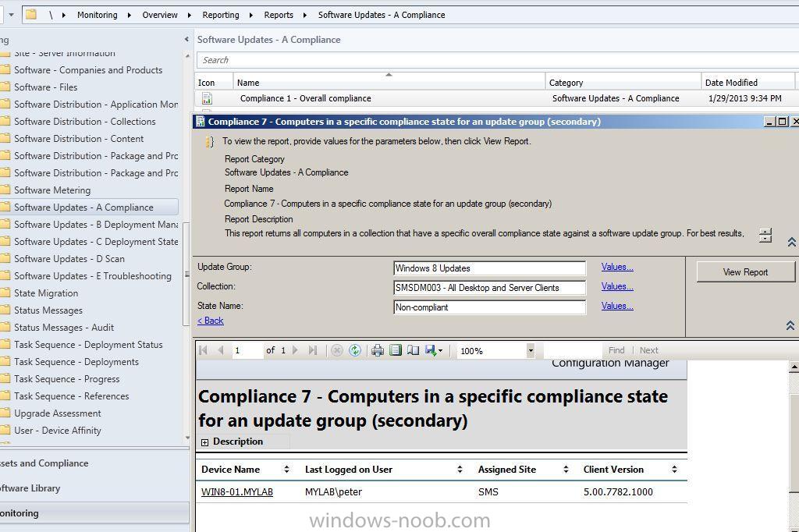Open Software Updates - E Troubleshooting folder
The height and width of the screenshot is (532, 799).
coord(93,275)
